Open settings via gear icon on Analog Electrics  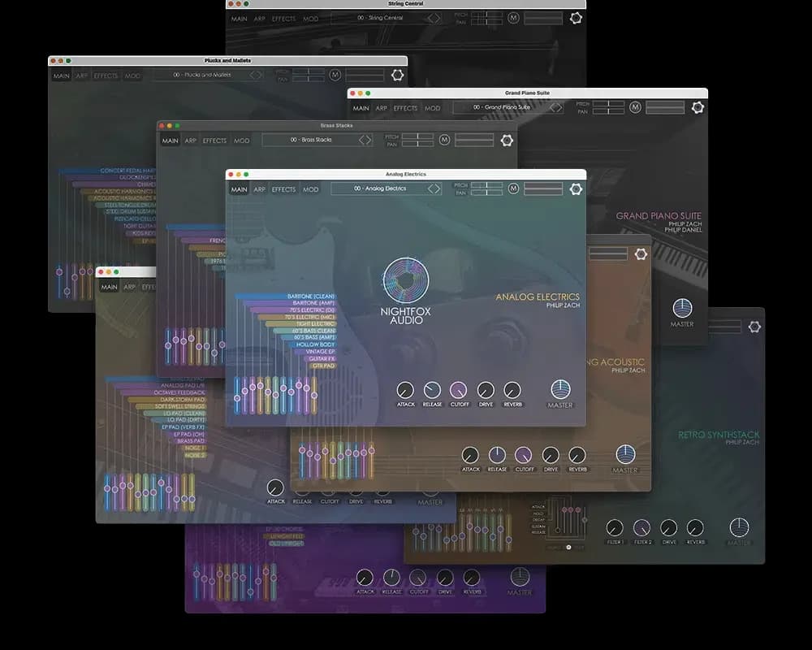pos(577,188)
